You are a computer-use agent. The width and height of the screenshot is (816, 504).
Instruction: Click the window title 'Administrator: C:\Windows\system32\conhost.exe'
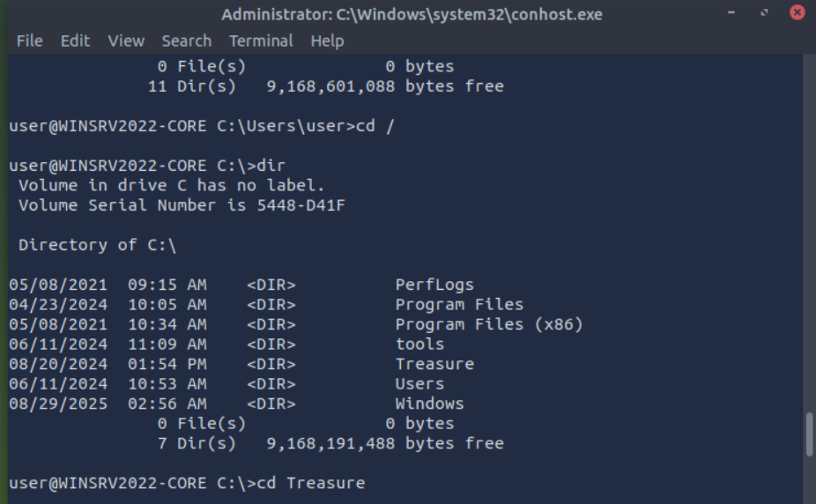(412, 14)
